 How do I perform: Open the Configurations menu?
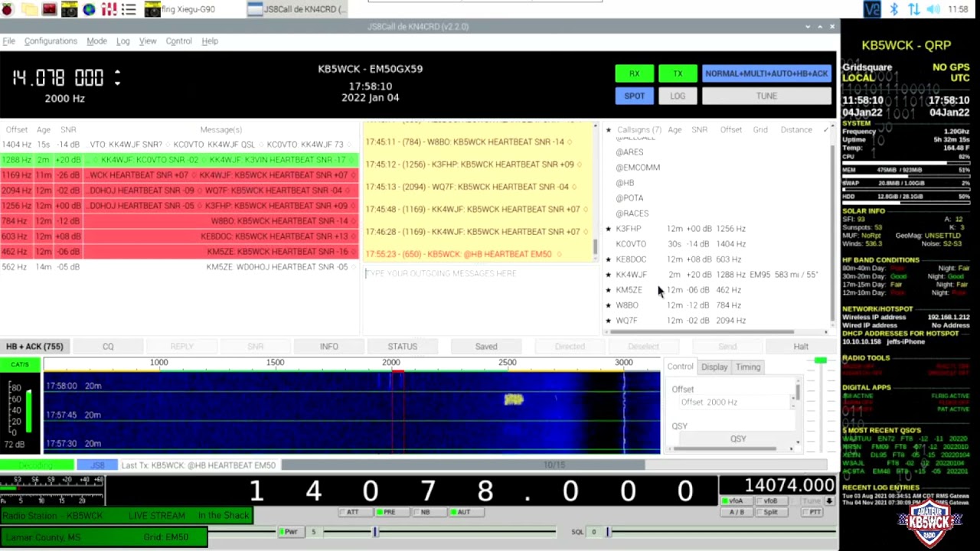[x=51, y=41]
